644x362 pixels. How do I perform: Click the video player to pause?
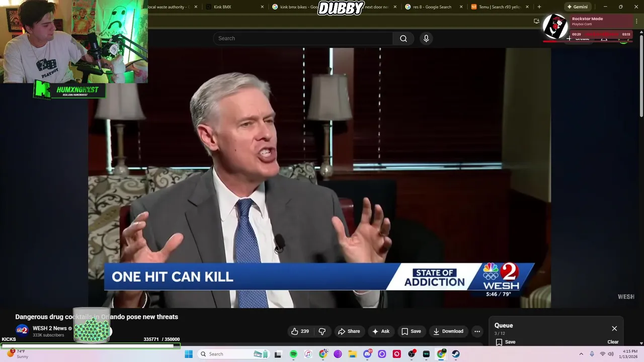click(x=319, y=177)
